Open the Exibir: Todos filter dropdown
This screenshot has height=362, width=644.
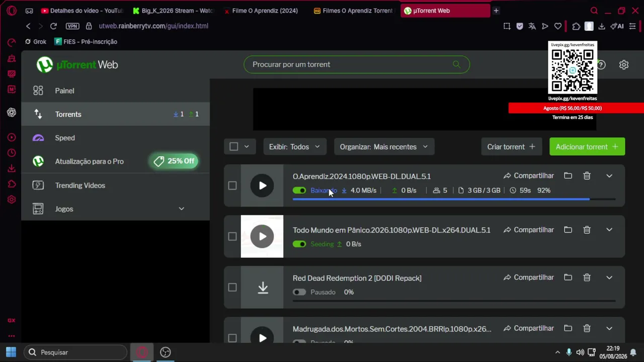click(x=295, y=147)
